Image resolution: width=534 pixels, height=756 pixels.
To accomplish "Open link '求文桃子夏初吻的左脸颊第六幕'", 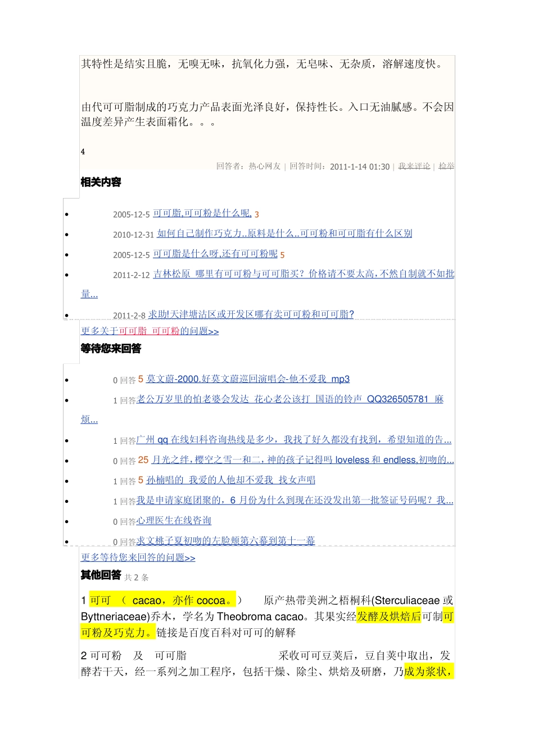I will point(225,541).
